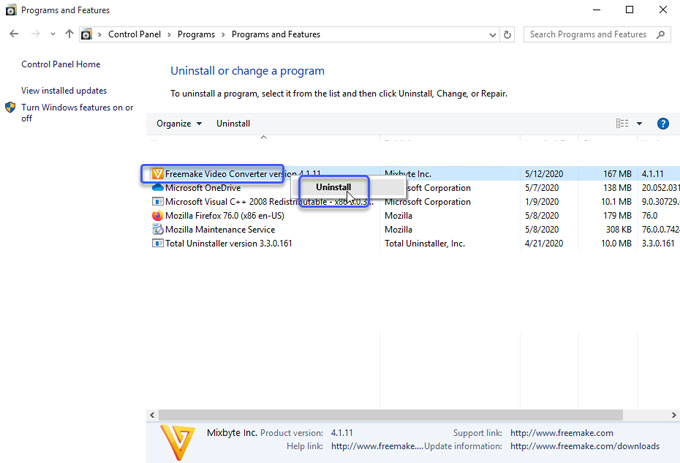This screenshot has width=680, height=463.
Task: Open Control Panel Home link
Action: [61, 64]
